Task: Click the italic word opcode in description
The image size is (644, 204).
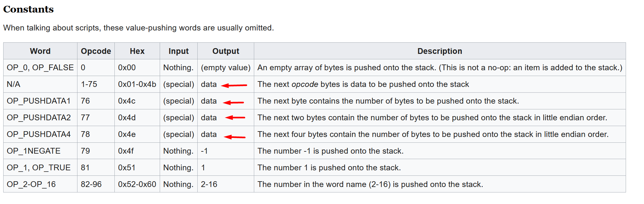Action: tap(305, 85)
